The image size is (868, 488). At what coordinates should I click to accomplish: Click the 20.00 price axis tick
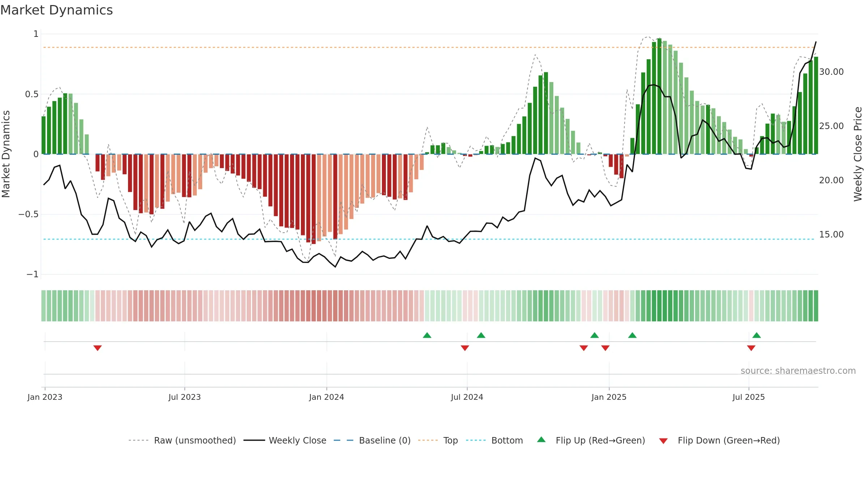click(x=831, y=180)
